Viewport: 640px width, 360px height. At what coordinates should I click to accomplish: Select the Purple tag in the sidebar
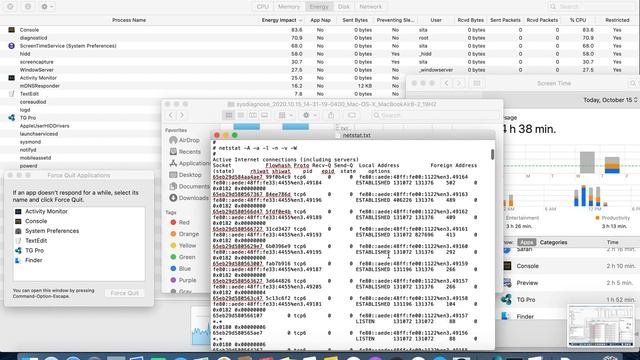(x=183, y=280)
